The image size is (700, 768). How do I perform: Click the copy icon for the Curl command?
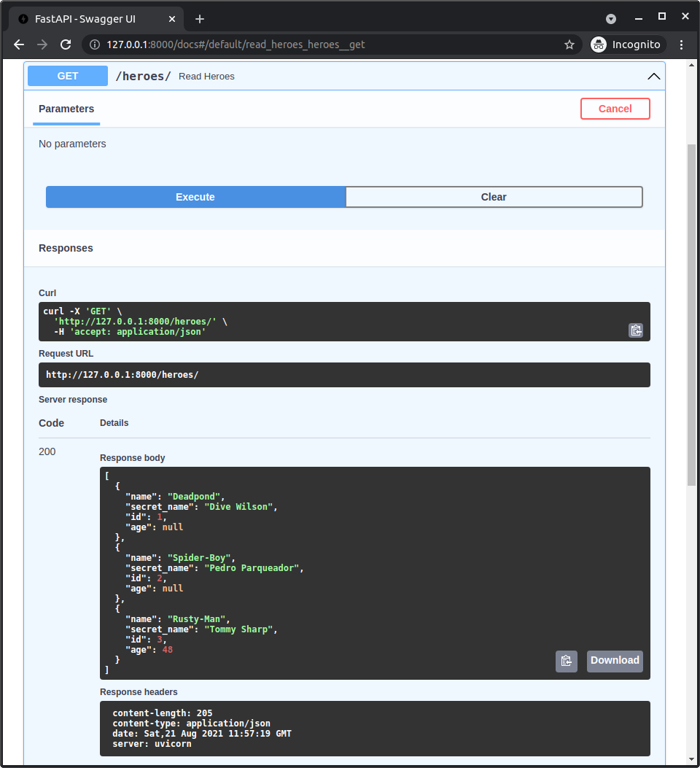pyautogui.click(x=635, y=330)
